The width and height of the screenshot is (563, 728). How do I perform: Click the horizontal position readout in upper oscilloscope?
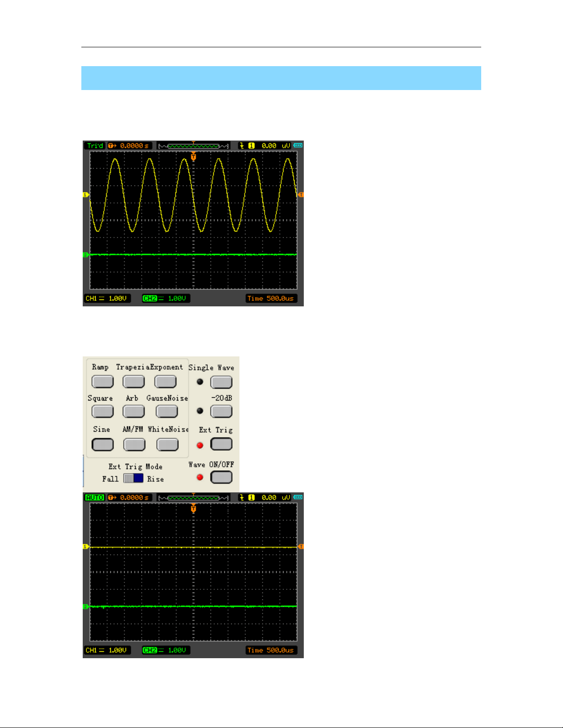[129, 146]
